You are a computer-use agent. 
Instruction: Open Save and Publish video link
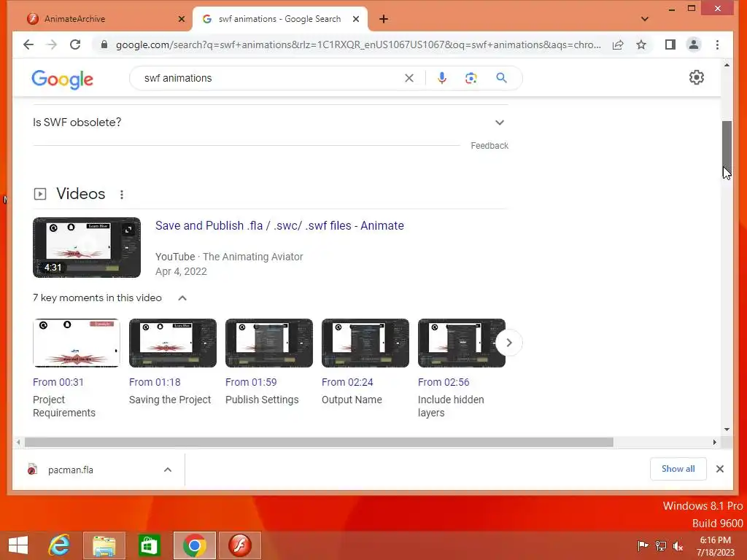point(279,226)
